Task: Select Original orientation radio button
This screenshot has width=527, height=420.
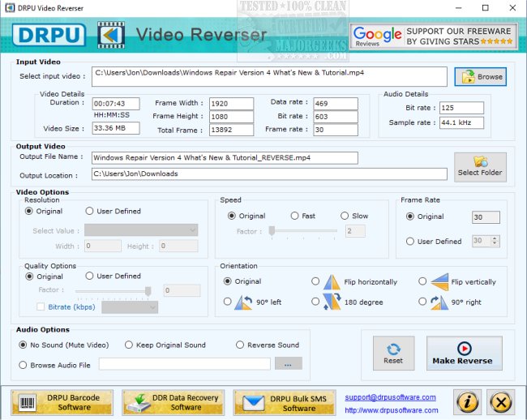Action: point(228,281)
